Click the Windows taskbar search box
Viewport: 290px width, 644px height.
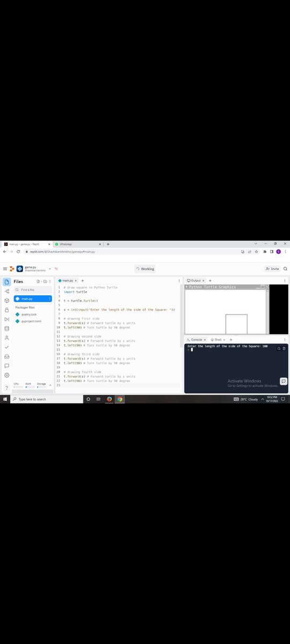coord(46,399)
